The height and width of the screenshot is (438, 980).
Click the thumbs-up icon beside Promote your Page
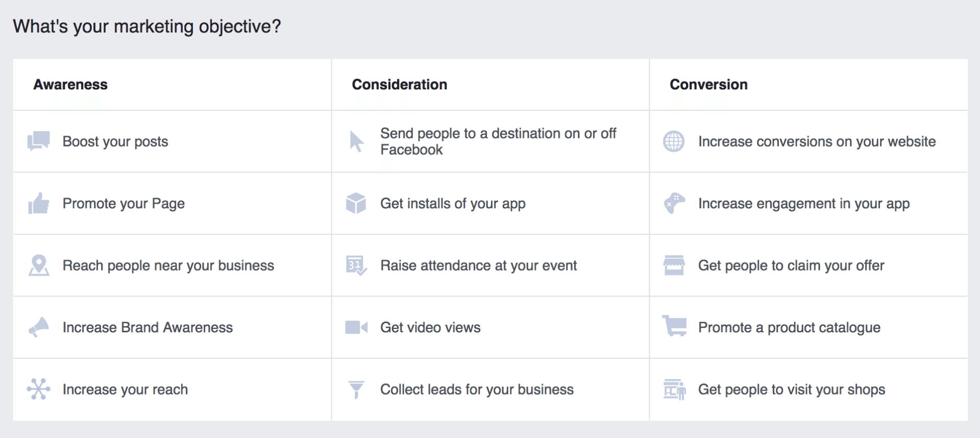[x=39, y=204]
